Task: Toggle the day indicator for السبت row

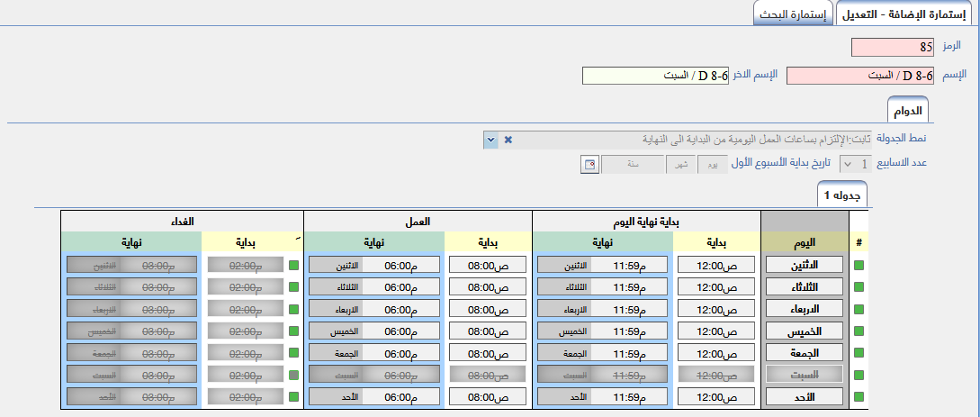Action: click(858, 374)
